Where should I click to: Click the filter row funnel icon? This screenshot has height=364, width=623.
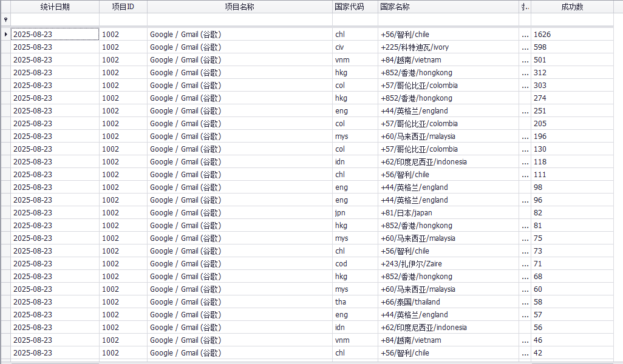tap(5, 19)
